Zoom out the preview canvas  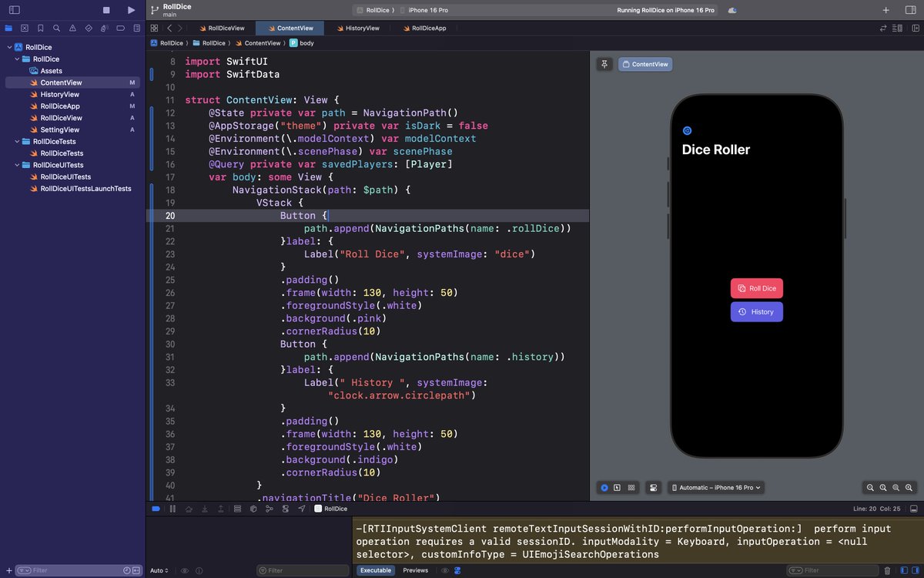click(870, 488)
